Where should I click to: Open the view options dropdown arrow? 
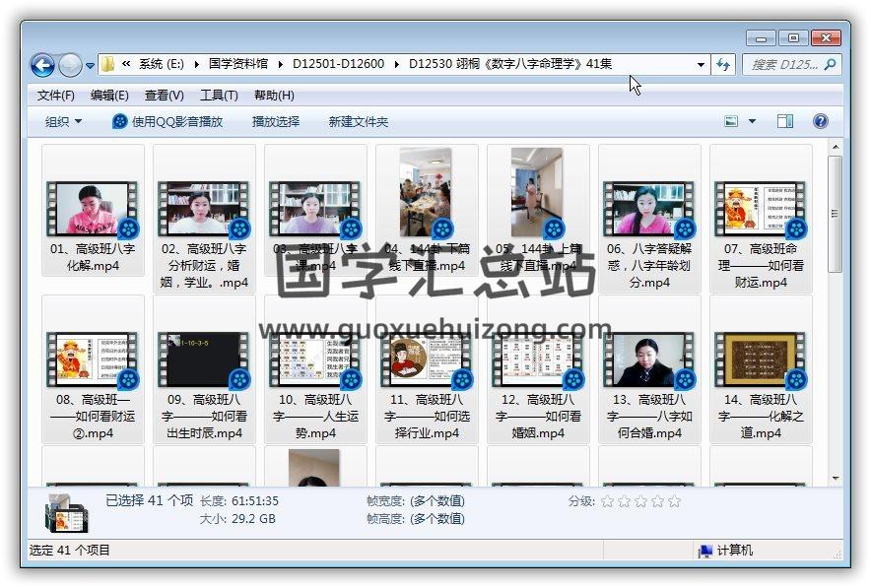[x=753, y=121]
